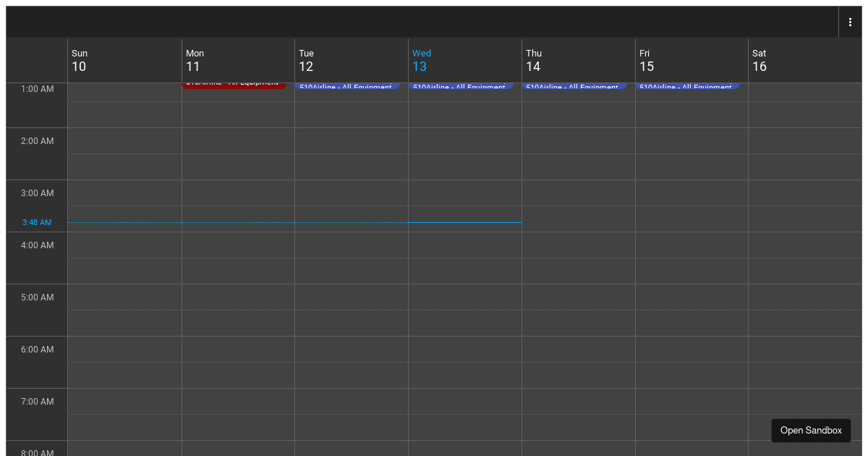The height and width of the screenshot is (456, 868).
Task: Open the 510Airline - All Equipment event on Thursday
Action: coord(575,87)
